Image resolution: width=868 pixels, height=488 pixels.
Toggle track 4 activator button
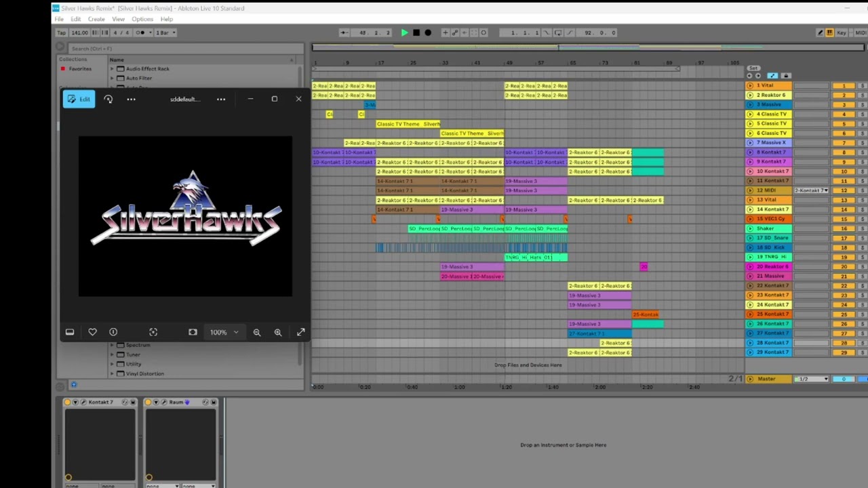click(x=844, y=115)
